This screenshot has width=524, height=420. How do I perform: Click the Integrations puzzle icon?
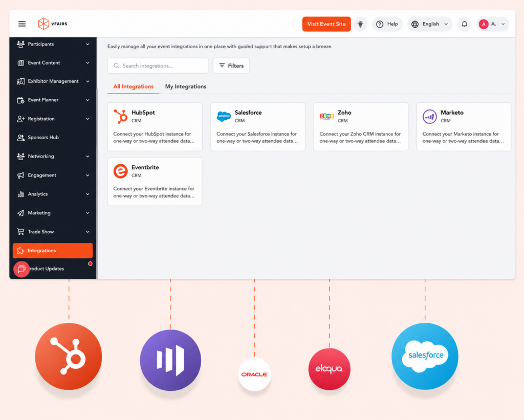click(20, 251)
